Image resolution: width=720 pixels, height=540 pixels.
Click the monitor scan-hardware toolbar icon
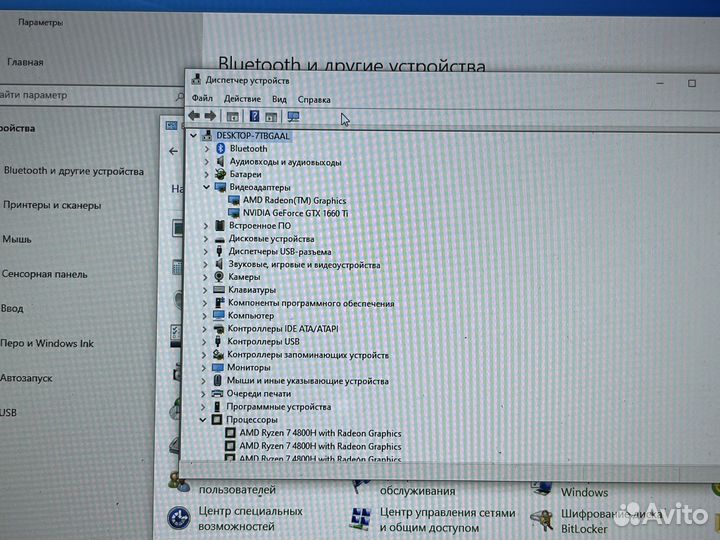[x=293, y=116]
